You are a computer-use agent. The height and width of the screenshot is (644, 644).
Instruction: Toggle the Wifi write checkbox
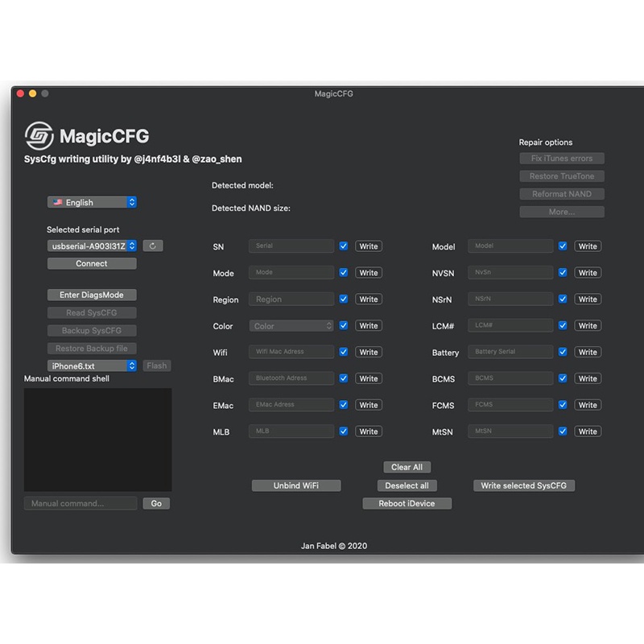pos(344,352)
